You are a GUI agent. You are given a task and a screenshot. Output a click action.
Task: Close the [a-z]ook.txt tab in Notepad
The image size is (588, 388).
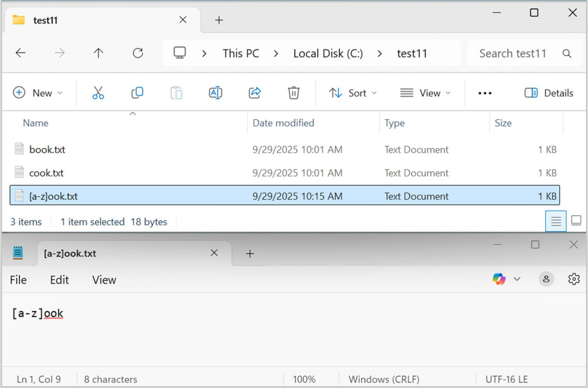click(214, 253)
